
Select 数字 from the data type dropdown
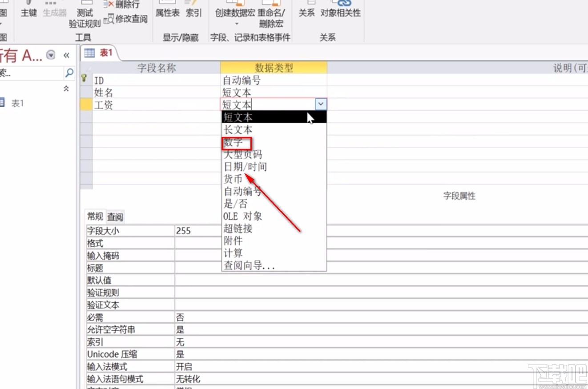235,143
